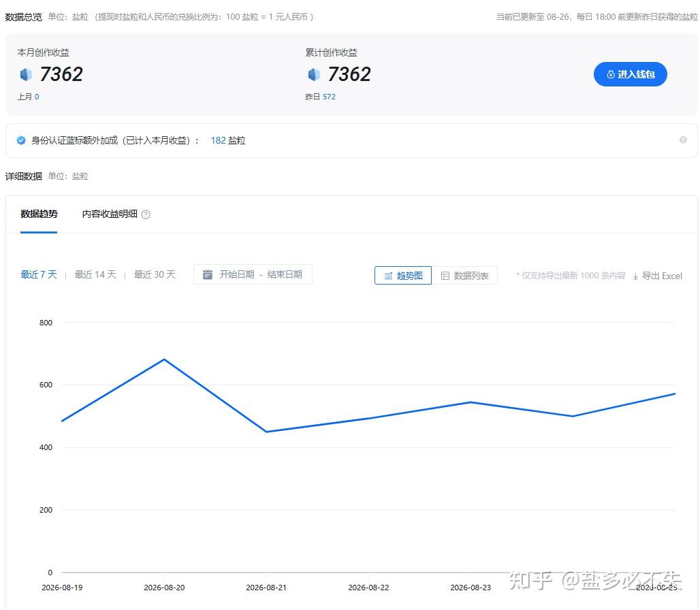Click the 本月创作收益 label
Image resolution: width=700 pixels, height=610 pixels.
click(x=44, y=52)
